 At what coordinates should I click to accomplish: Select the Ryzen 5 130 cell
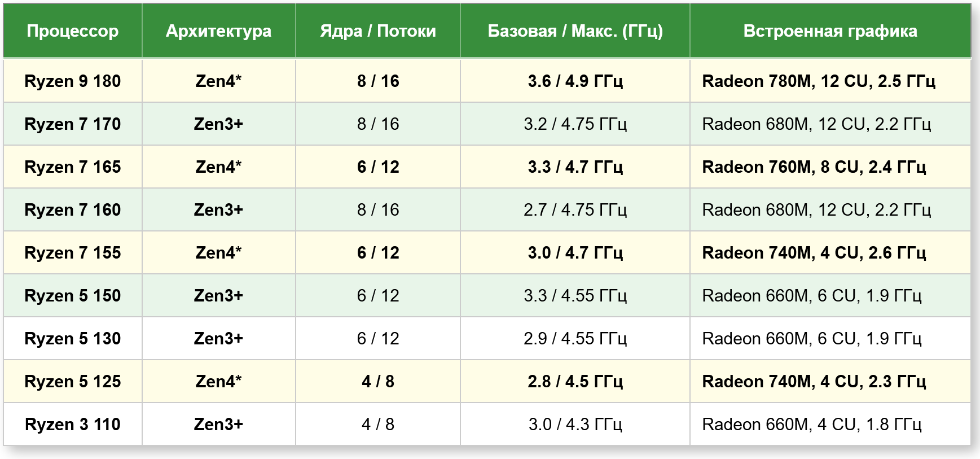pyautogui.click(x=73, y=338)
